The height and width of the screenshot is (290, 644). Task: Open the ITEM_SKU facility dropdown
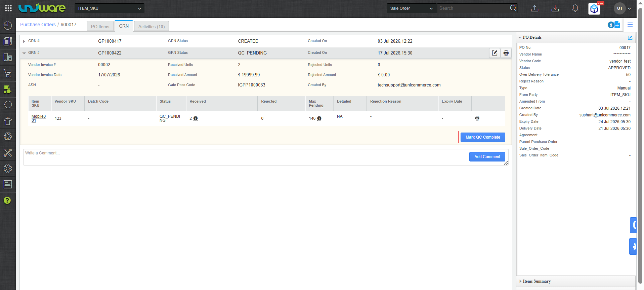[x=109, y=8]
